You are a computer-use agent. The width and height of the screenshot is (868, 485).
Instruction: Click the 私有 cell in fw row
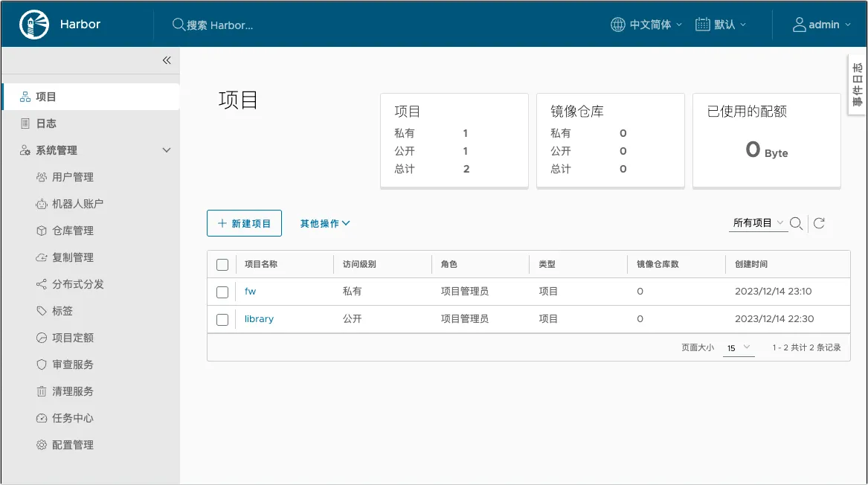(x=352, y=291)
